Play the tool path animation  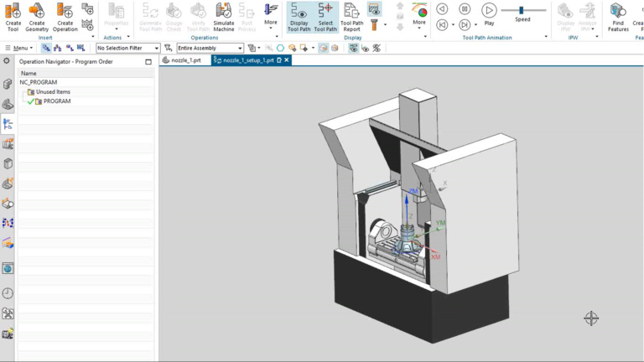pyautogui.click(x=489, y=14)
